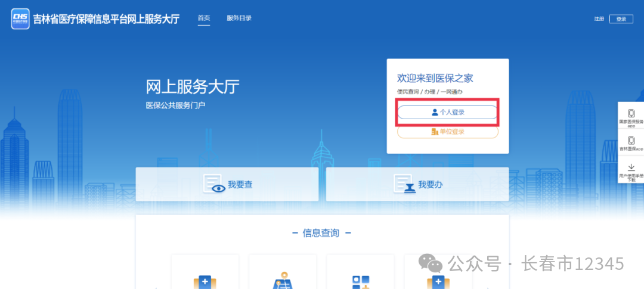The height and width of the screenshot is (289, 644).
Task: Click the 信息查询 section heading
Action: tap(321, 233)
